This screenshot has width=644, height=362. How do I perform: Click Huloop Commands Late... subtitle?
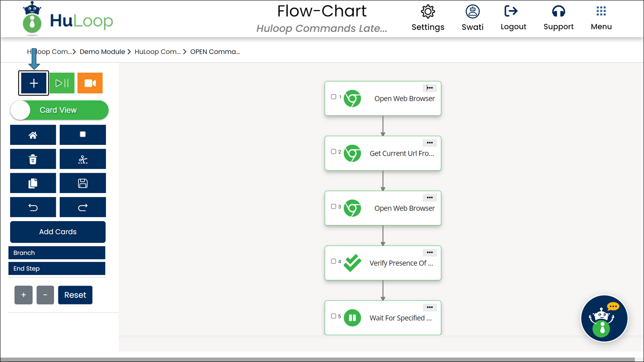tap(322, 29)
